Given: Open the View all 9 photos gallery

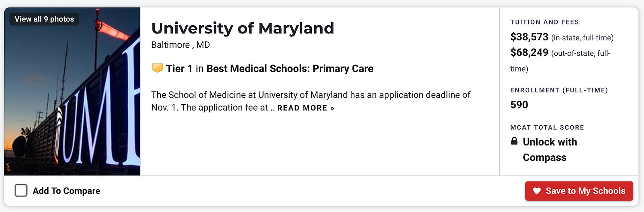Looking at the screenshot, I should 44,19.
